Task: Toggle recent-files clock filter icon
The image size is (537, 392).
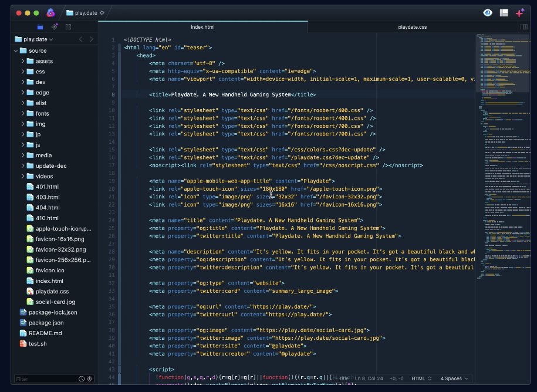Action: (x=82, y=379)
